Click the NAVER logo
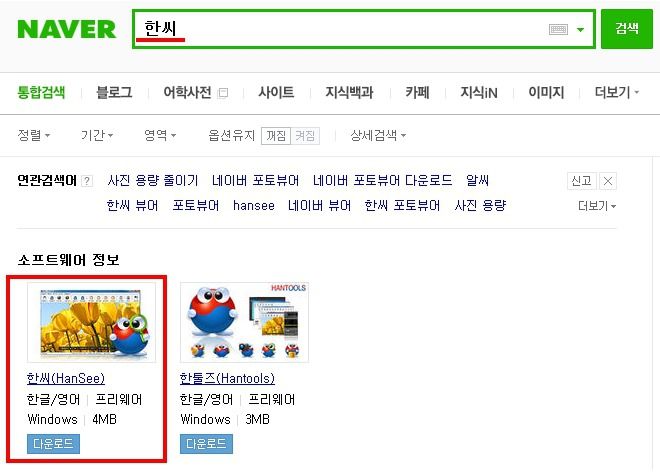The image size is (660, 474). 67,29
